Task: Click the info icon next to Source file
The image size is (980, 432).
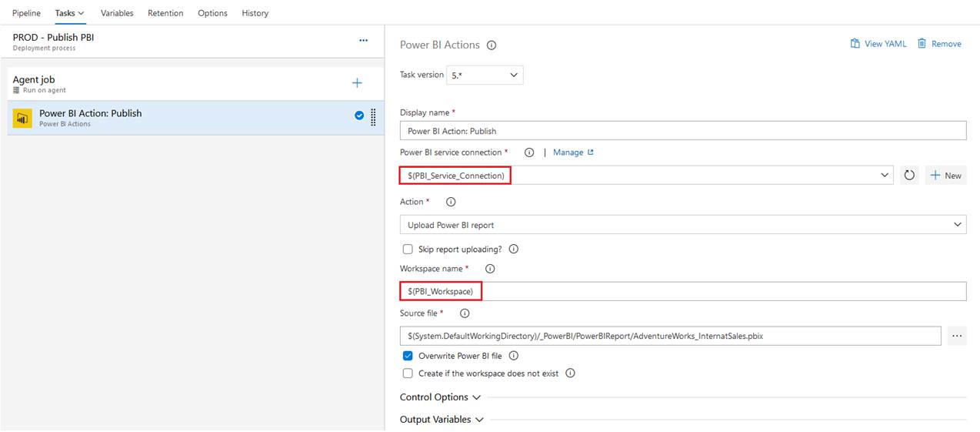Action: (x=465, y=313)
